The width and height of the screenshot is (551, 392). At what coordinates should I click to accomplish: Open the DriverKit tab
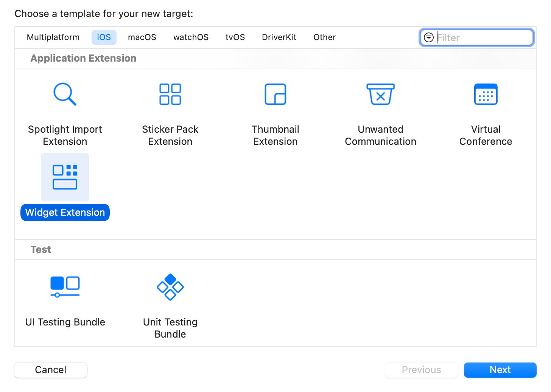tap(279, 37)
